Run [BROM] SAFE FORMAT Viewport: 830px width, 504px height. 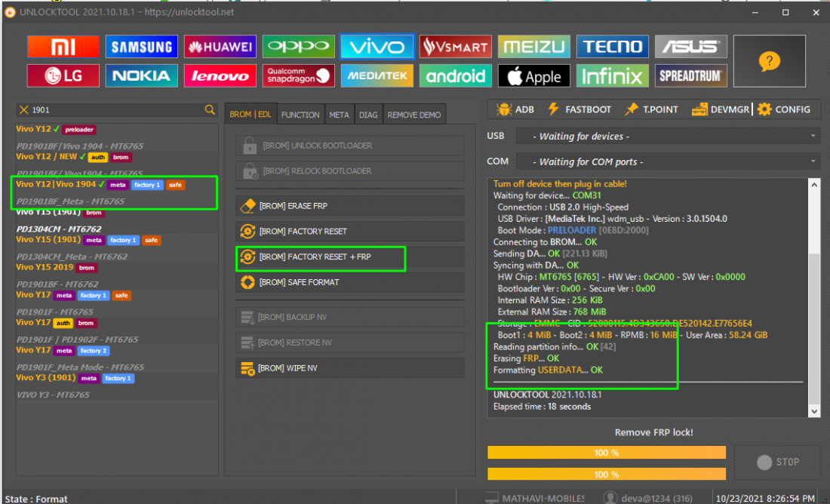click(350, 282)
